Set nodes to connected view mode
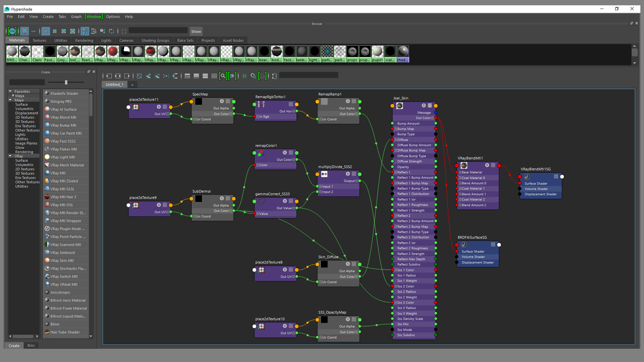The height and width of the screenshot is (362, 644). (x=196, y=76)
